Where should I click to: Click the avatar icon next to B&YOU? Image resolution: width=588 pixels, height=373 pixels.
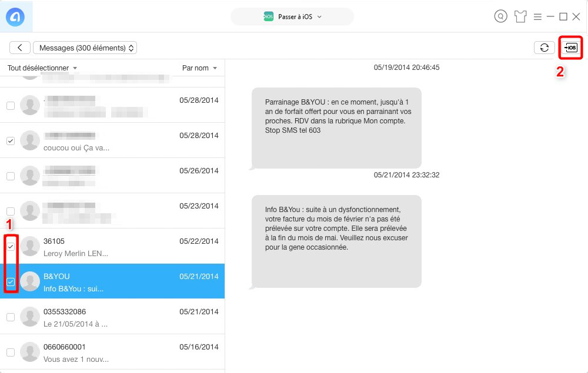point(30,281)
